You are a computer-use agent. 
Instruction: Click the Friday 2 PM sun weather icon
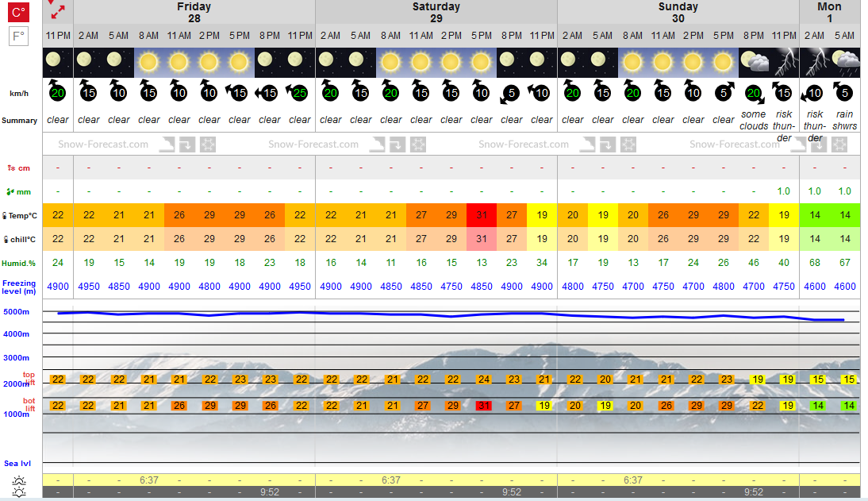(209, 63)
